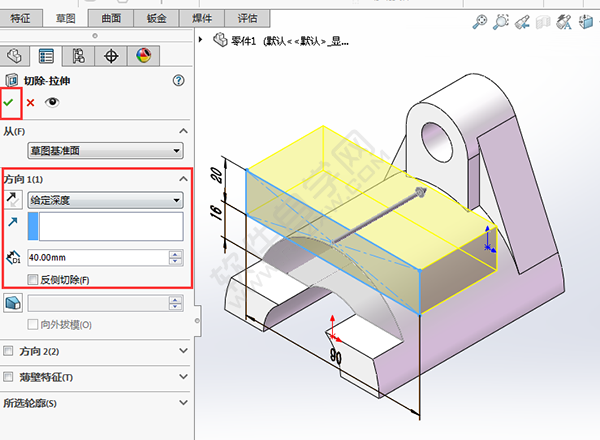Cancel the cut-extrude with red X
Screen dimensions: 600x440
[x=30, y=103]
